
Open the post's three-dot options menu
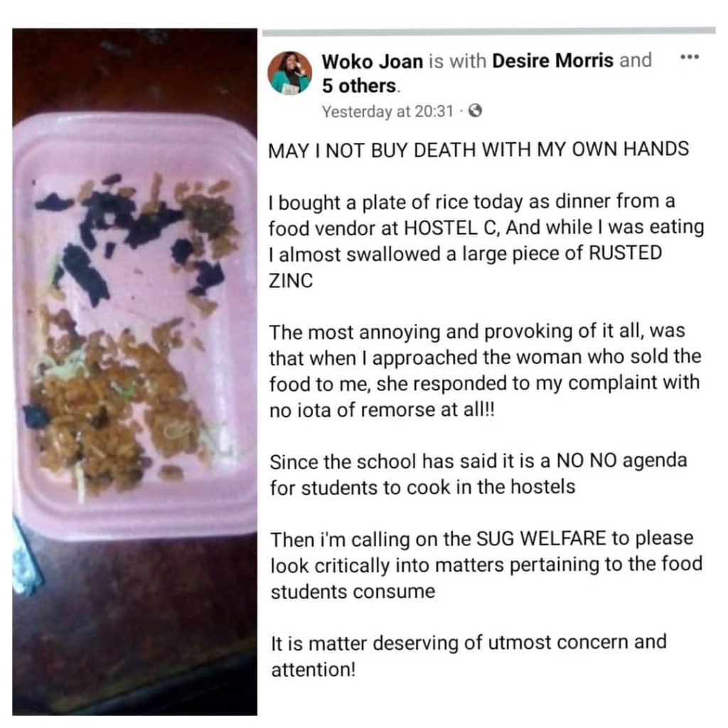point(690,57)
